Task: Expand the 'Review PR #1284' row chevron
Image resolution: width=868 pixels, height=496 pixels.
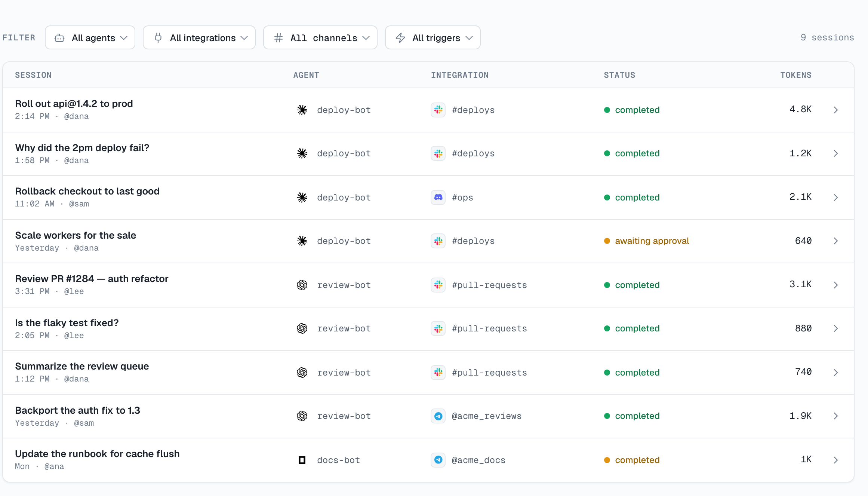Action: click(x=836, y=285)
